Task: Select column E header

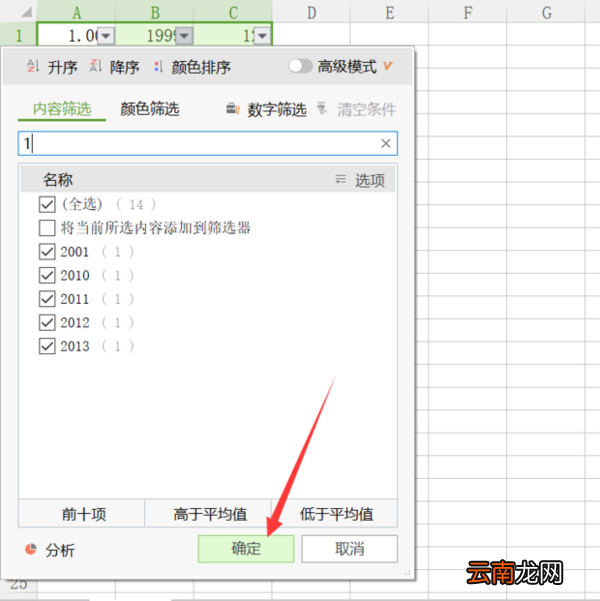Action: [x=390, y=12]
